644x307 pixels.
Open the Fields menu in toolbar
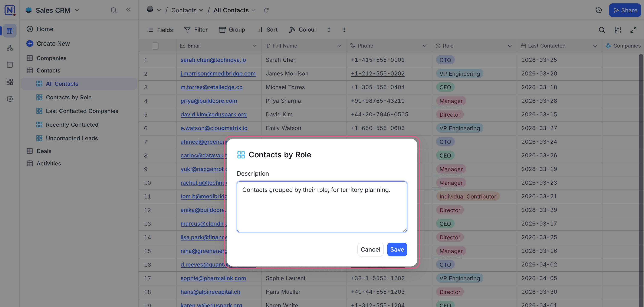pos(160,30)
